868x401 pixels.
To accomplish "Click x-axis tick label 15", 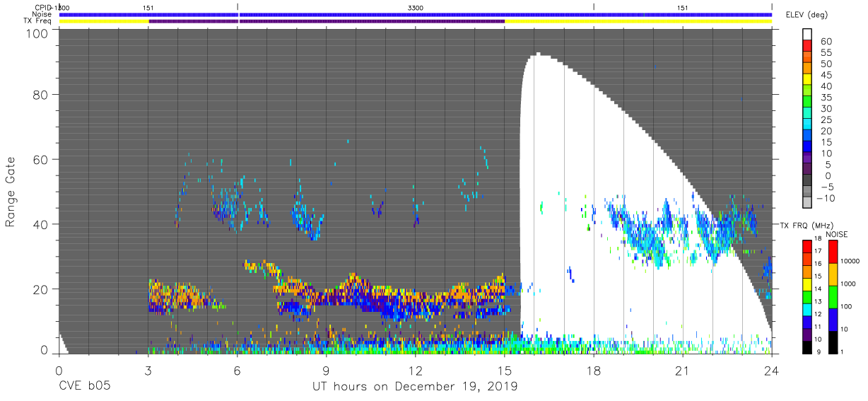I will 505,371.
